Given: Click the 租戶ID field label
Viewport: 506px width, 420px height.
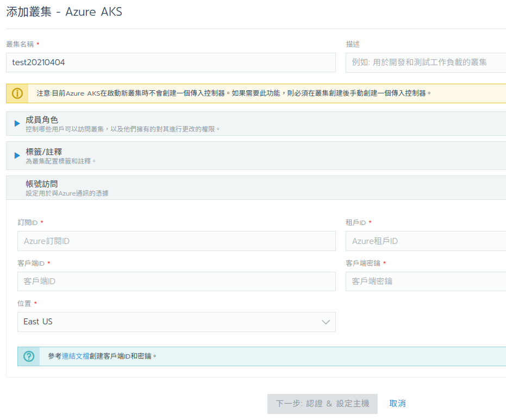Looking at the screenshot, I should pos(355,223).
